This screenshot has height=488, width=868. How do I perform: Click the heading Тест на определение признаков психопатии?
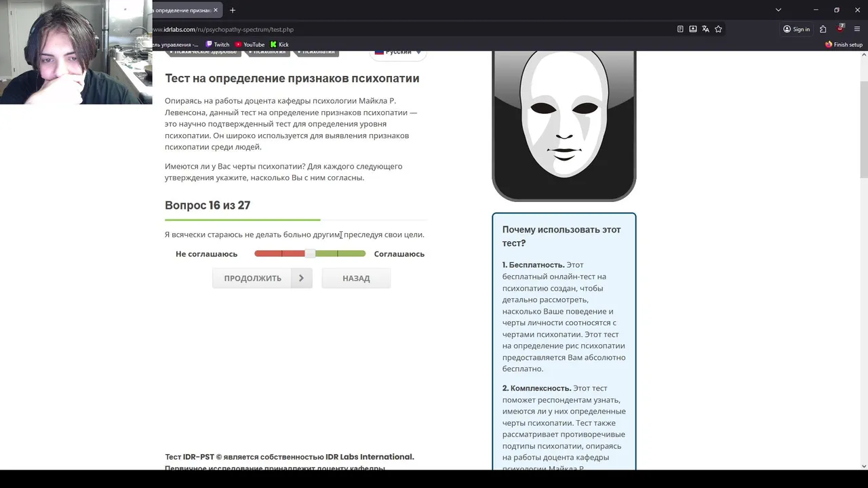click(292, 78)
